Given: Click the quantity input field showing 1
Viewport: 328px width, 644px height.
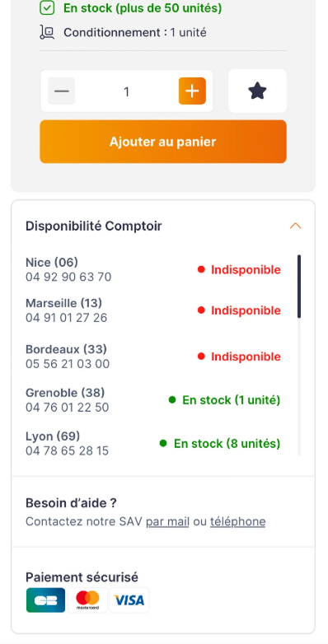Looking at the screenshot, I should pyautogui.click(x=127, y=91).
